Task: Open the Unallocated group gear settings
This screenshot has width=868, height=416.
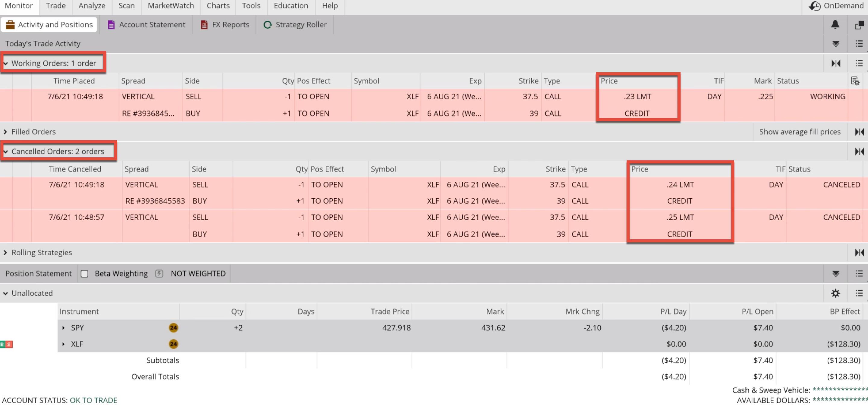Action: pyautogui.click(x=835, y=293)
